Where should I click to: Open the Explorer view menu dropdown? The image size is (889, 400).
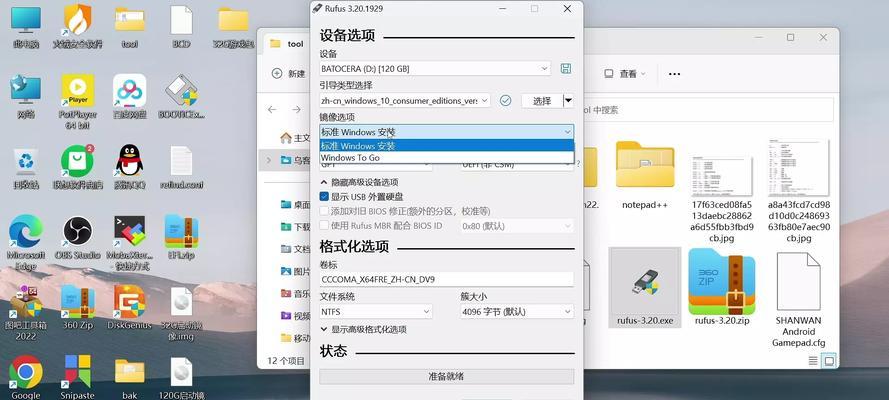tap(624, 74)
